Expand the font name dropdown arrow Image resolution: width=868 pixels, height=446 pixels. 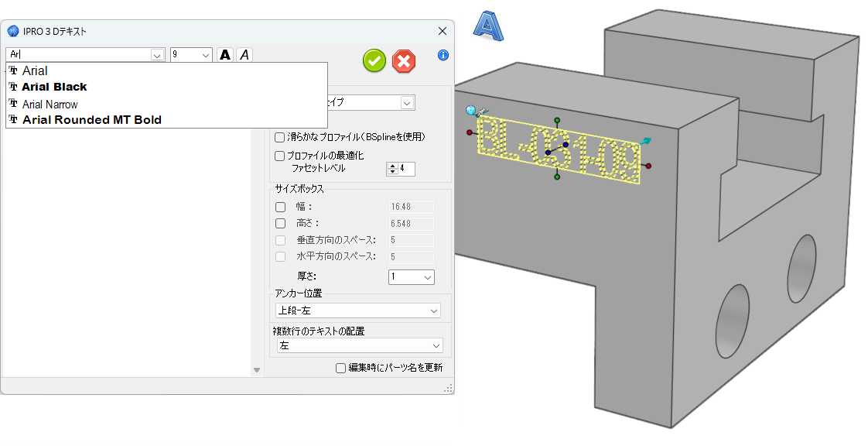click(157, 55)
